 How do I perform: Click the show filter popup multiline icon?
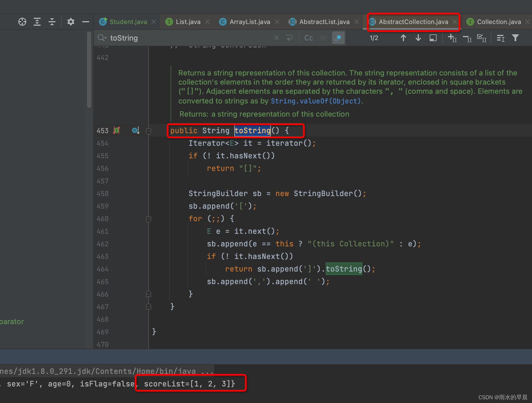coord(501,38)
